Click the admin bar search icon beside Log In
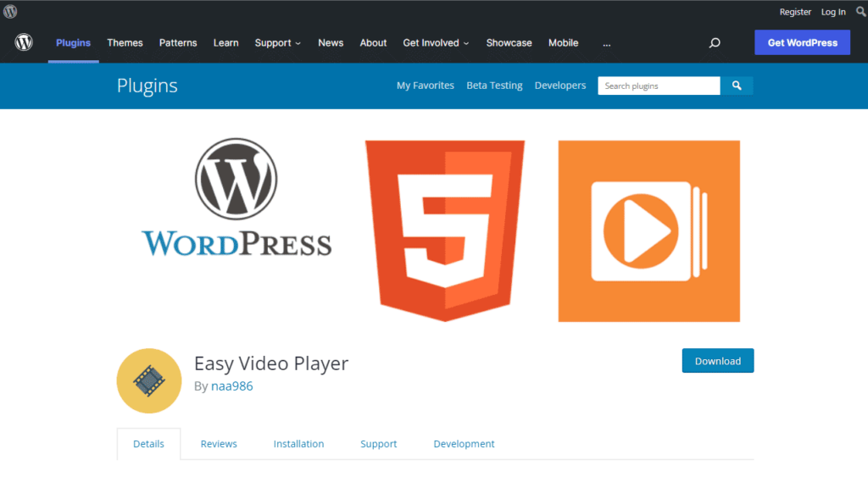 [861, 11]
